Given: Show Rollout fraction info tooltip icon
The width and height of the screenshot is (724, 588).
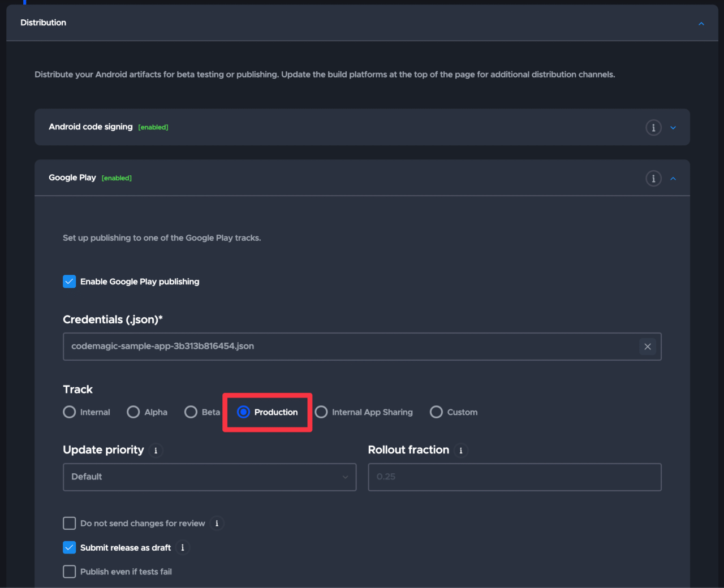Looking at the screenshot, I should pyautogui.click(x=461, y=451).
